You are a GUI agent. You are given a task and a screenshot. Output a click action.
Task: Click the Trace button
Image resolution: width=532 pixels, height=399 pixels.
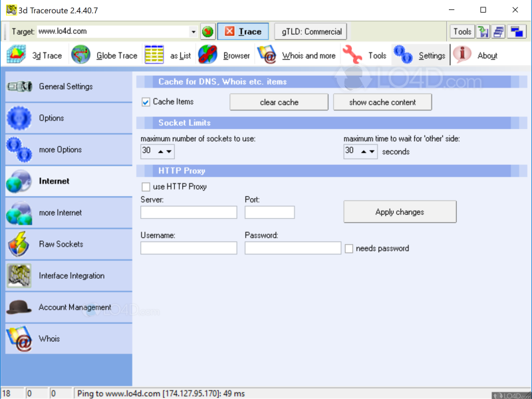click(243, 31)
